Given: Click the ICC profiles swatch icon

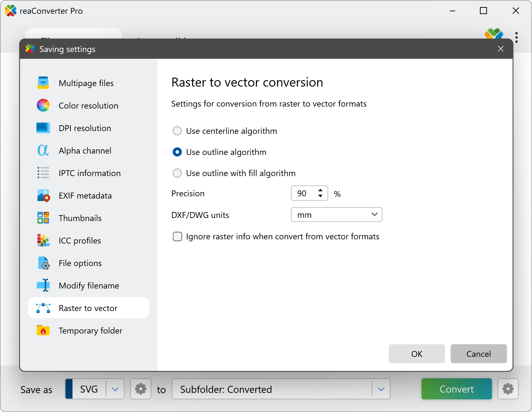Looking at the screenshot, I should click(x=43, y=240).
